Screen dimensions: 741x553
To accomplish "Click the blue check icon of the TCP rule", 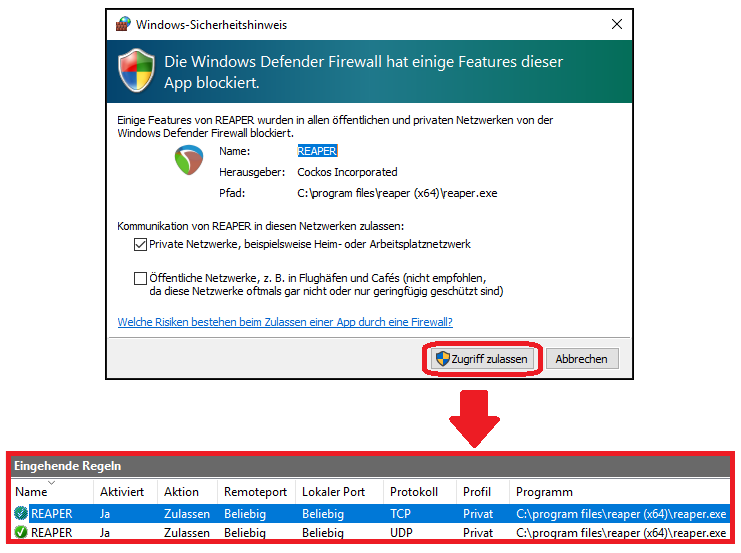I will pos(22,514).
